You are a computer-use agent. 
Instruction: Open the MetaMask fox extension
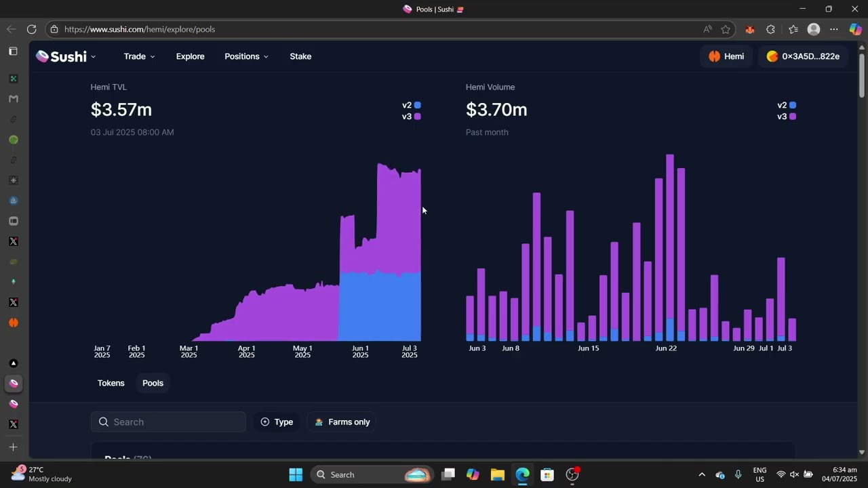[x=749, y=29]
